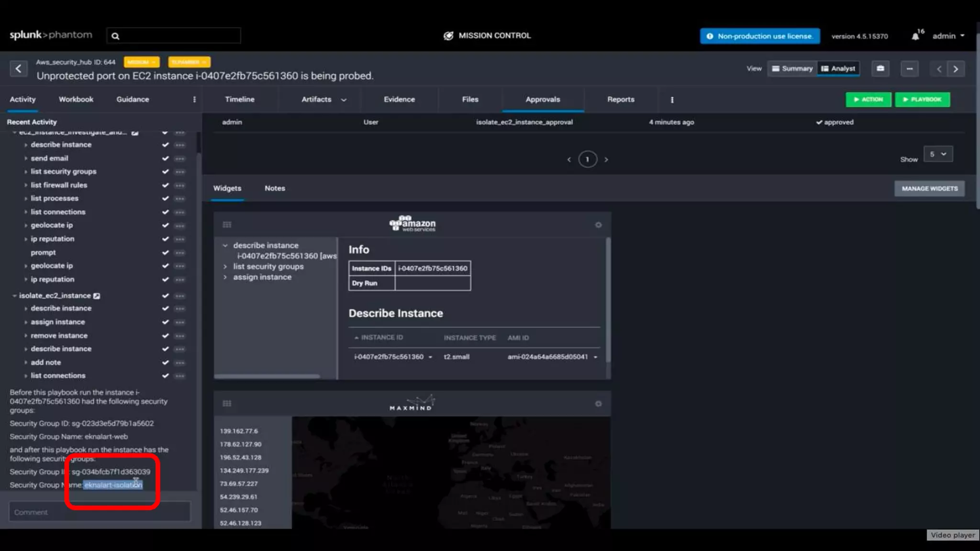Open AMI ID cell dropdown arrow
980x551 pixels.
click(595, 357)
